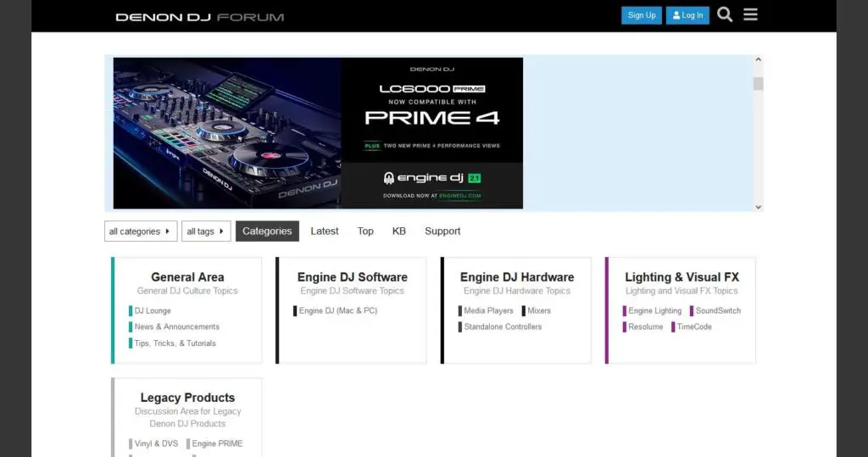Click 'Engine DJ Hardware Topics' description text

tap(517, 291)
